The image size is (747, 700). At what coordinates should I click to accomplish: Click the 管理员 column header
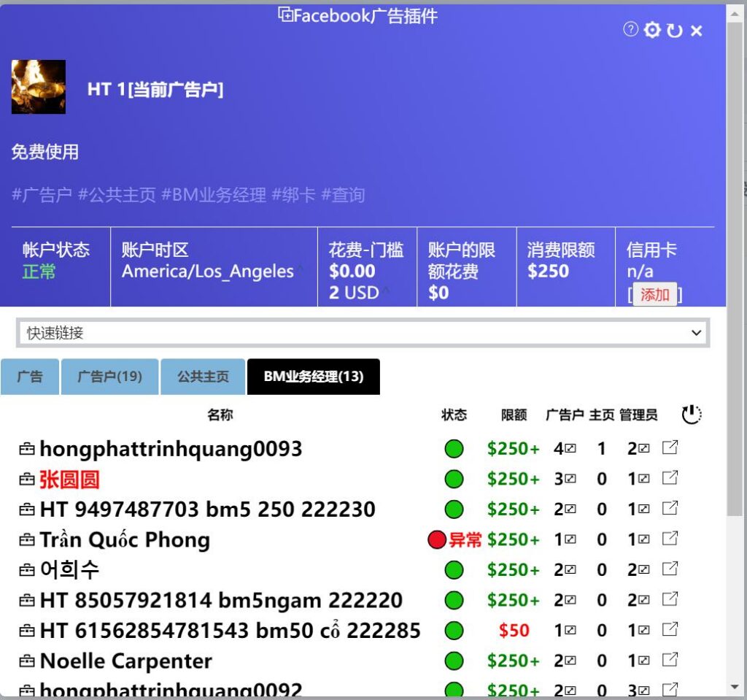639,415
